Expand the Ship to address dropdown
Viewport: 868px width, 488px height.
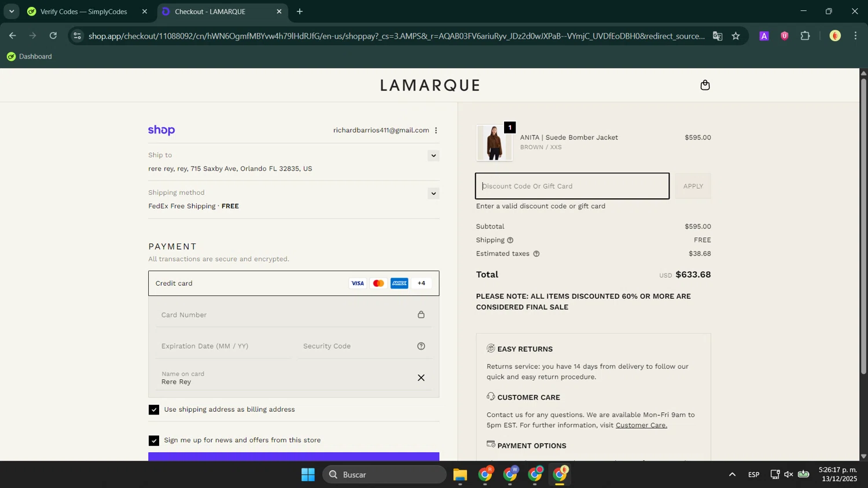[433, 156]
